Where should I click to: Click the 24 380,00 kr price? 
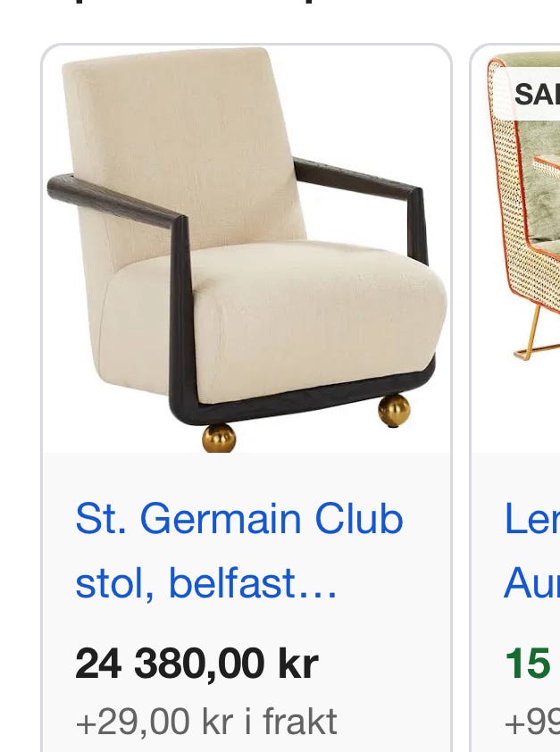(x=196, y=664)
